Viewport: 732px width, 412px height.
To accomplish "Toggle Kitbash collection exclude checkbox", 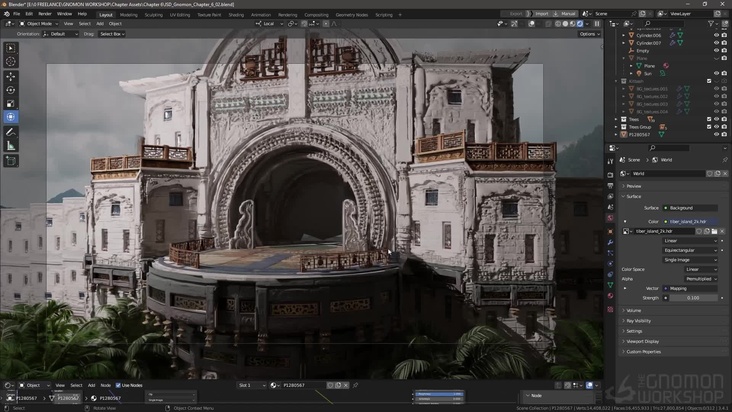I will pyautogui.click(x=709, y=81).
